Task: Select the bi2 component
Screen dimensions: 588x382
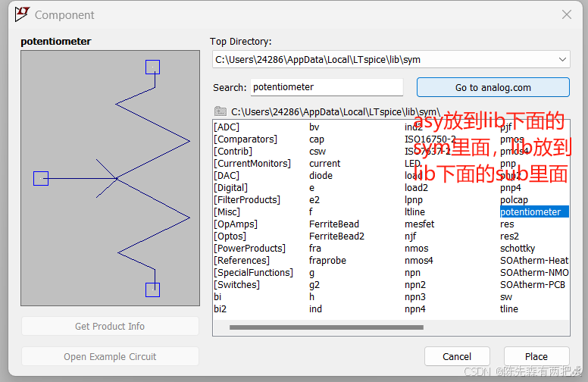Action: 220,308
